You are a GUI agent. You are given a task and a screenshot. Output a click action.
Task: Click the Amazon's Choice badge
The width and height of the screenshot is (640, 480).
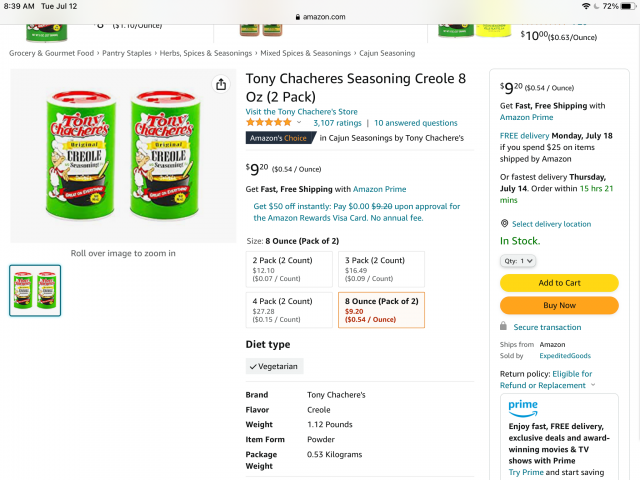(x=280, y=138)
